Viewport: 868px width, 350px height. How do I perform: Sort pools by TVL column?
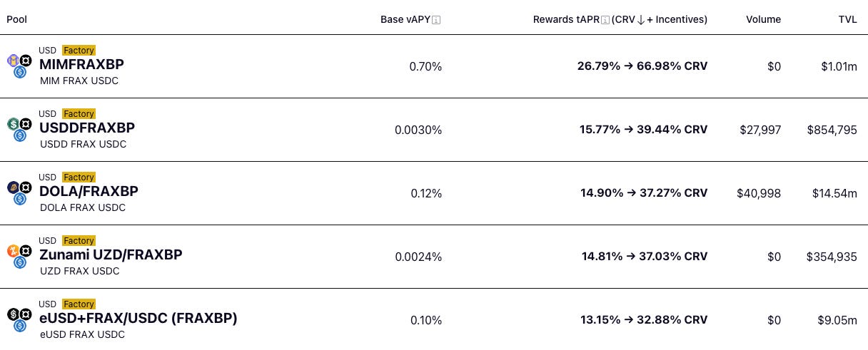click(x=847, y=19)
